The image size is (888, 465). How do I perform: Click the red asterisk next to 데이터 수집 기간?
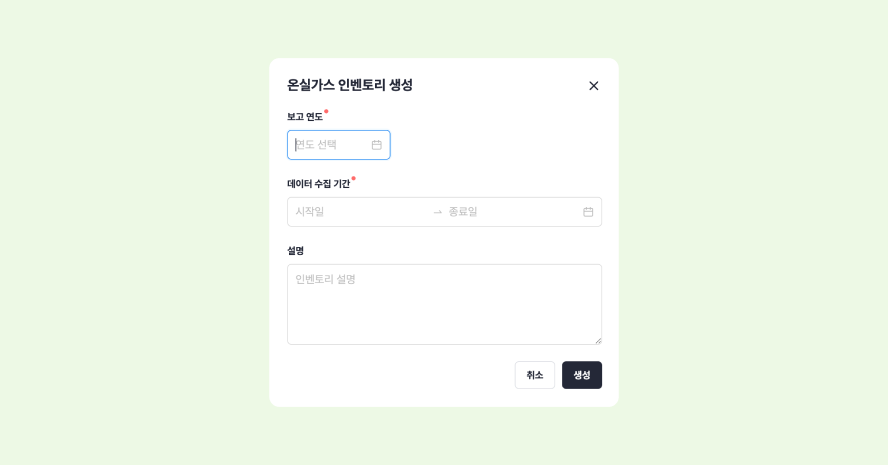click(x=353, y=178)
